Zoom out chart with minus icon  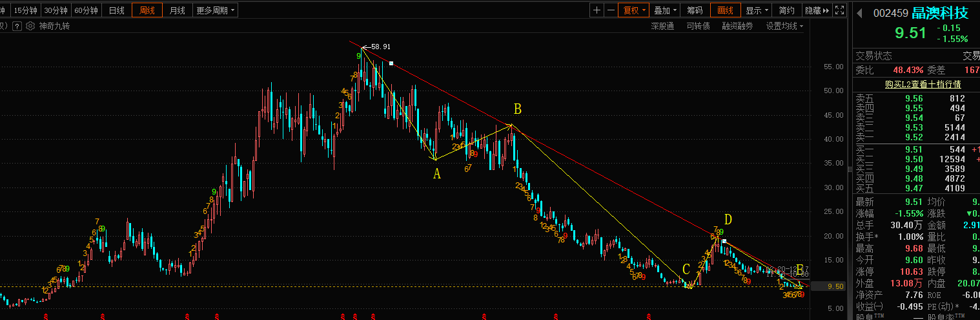(x=610, y=10)
